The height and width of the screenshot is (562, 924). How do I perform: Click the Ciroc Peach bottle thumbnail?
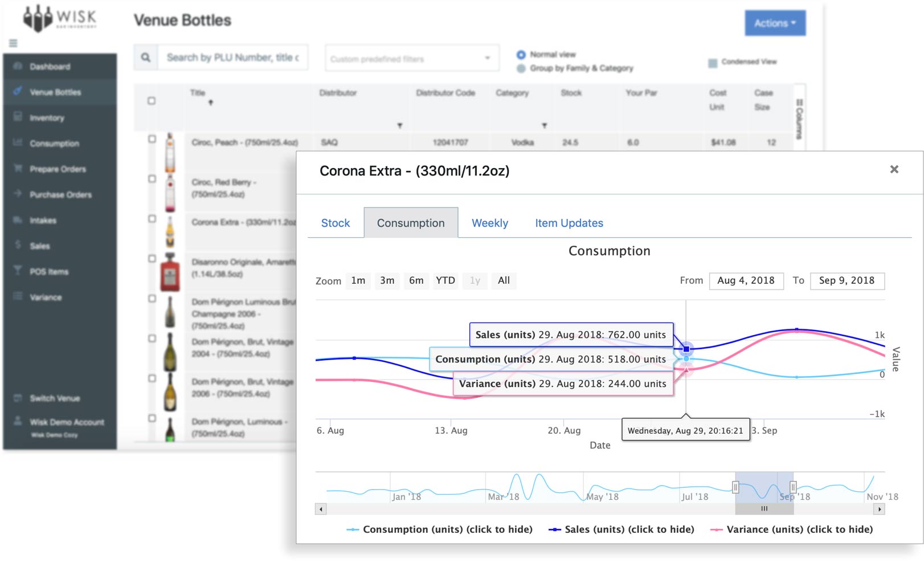[x=170, y=152]
